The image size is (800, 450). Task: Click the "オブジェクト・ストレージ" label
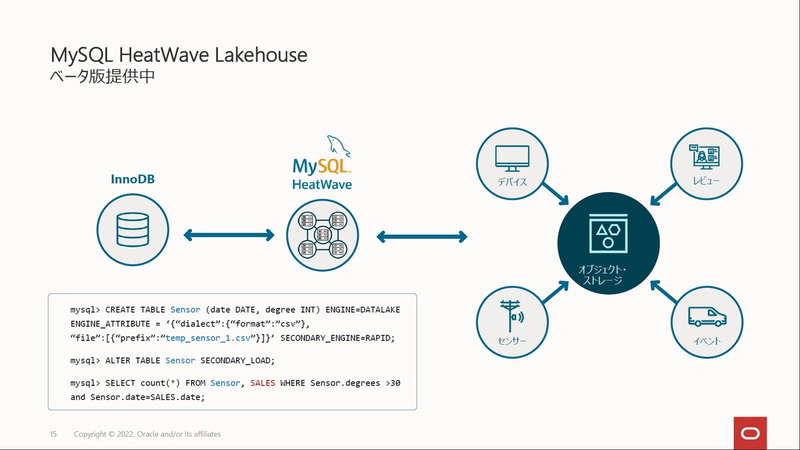click(x=603, y=274)
